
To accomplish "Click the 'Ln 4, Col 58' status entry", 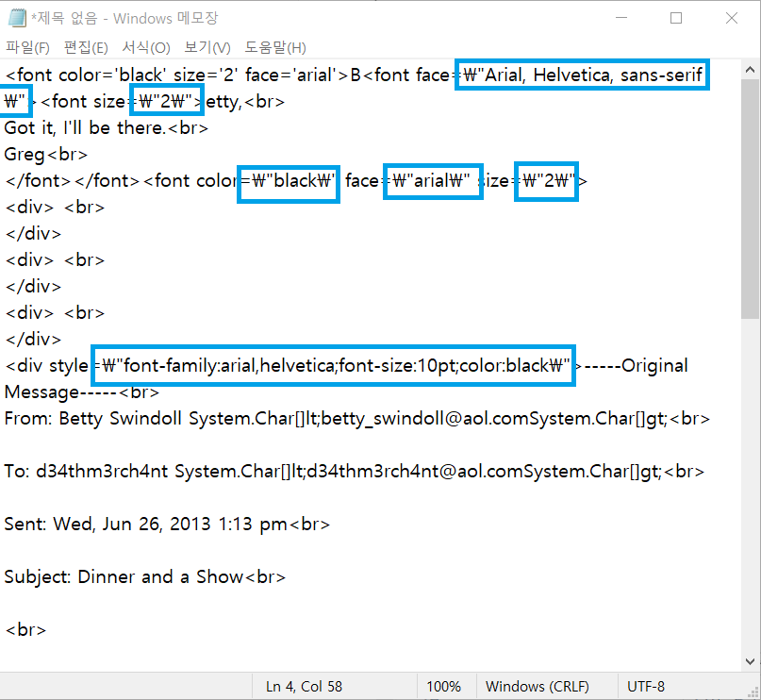I will point(304,687).
